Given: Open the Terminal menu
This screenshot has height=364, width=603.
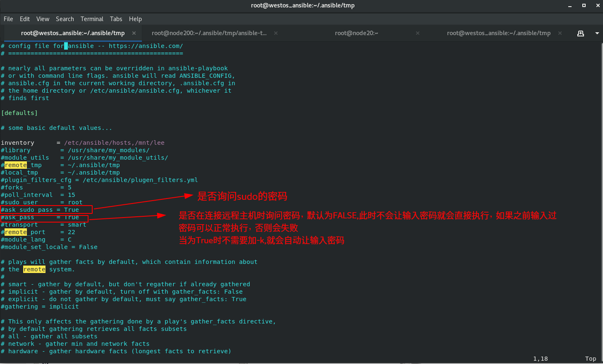Looking at the screenshot, I should tap(92, 19).
